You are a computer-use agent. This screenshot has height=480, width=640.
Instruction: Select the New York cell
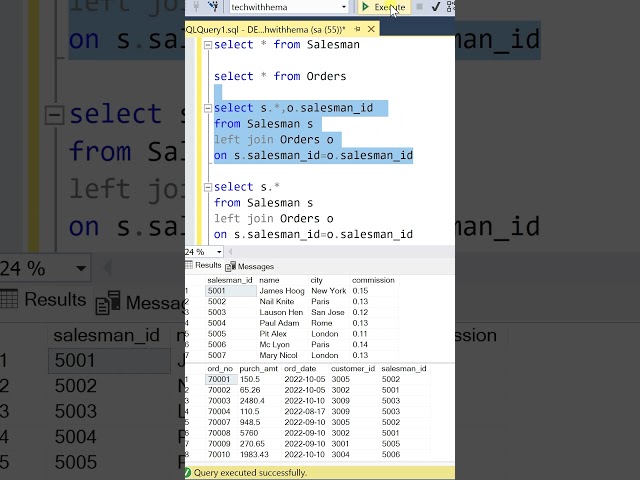329,291
